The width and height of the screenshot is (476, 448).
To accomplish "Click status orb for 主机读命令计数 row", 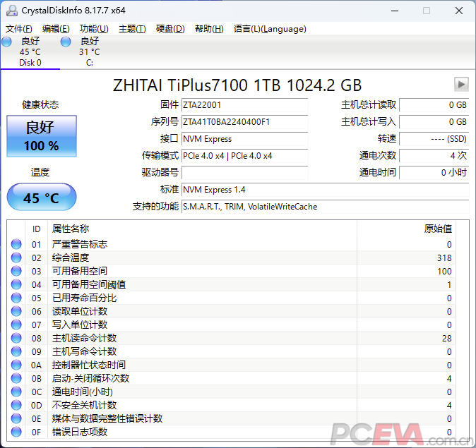I will [x=16, y=338].
